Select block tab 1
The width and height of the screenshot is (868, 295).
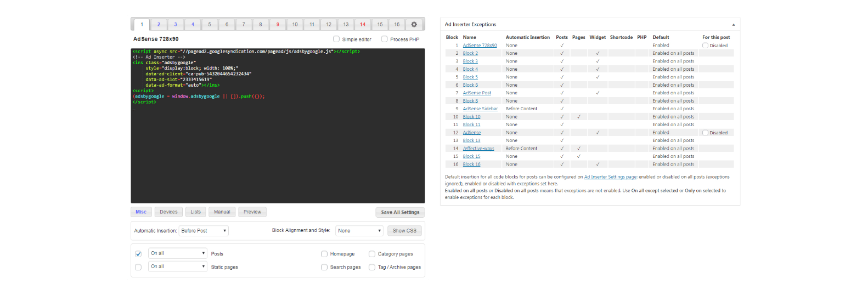[142, 25]
